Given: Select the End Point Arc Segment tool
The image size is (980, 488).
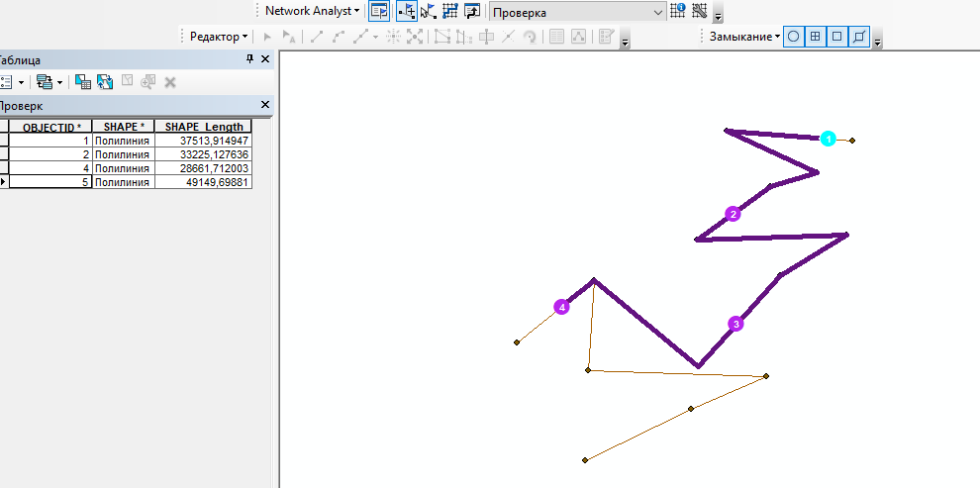Looking at the screenshot, I should (x=339, y=37).
